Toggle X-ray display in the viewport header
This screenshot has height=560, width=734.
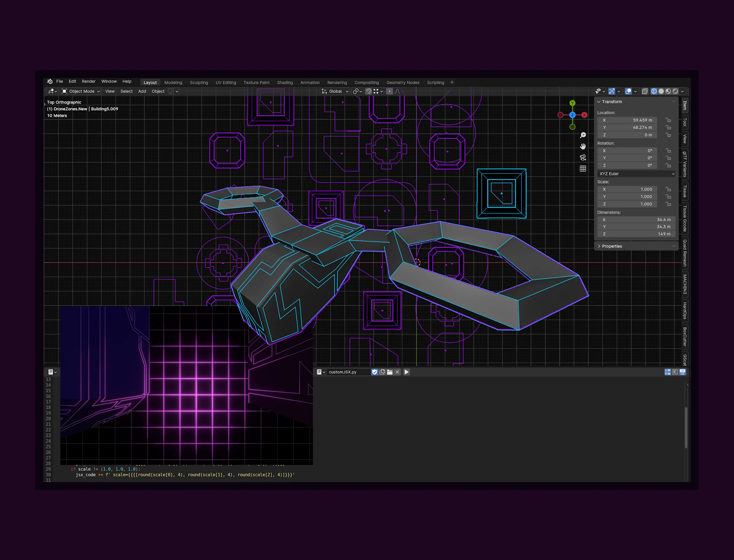click(x=644, y=91)
